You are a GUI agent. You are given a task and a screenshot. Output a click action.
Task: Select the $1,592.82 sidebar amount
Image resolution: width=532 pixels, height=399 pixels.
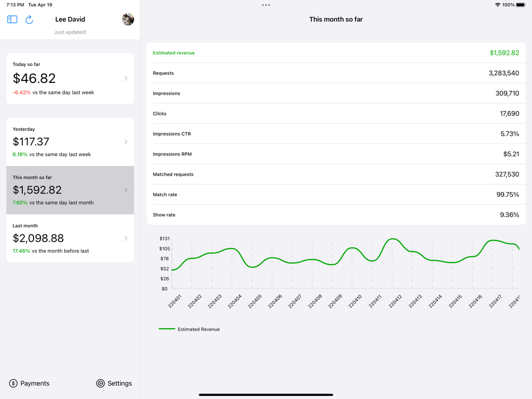pyautogui.click(x=37, y=190)
